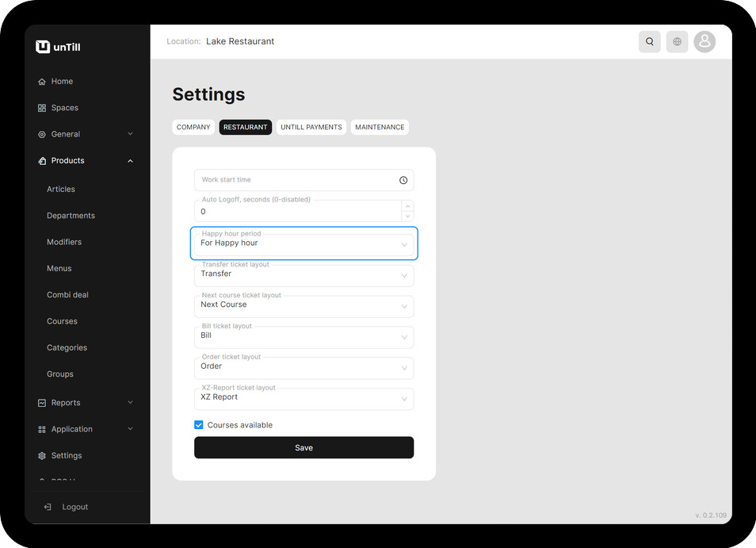
Task: Uncheck the Courses available checkbox
Action: (199, 425)
